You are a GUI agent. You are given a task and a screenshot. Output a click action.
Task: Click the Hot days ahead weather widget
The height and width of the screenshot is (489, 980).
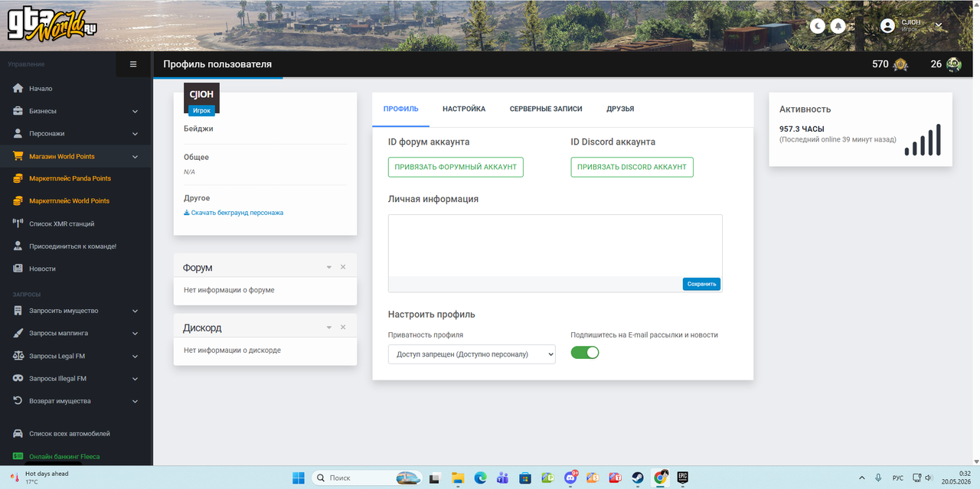(x=40, y=478)
